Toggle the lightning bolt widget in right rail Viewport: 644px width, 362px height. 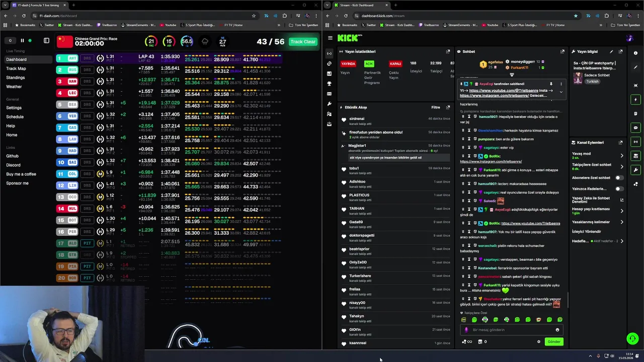(x=636, y=100)
